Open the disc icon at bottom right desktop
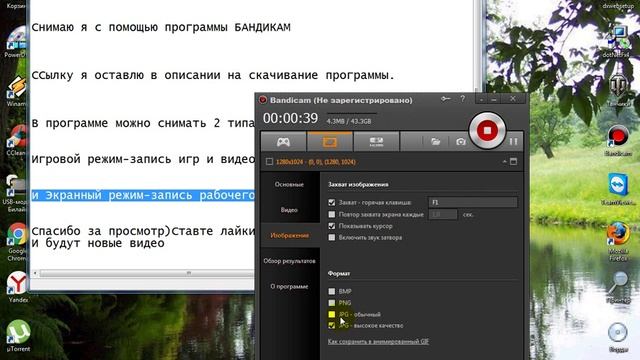The image size is (640, 360). click(x=618, y=337)
